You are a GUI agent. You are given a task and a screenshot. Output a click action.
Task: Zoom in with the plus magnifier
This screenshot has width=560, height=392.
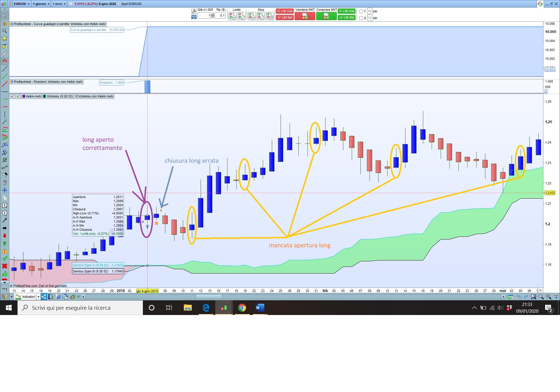pyautogui.click(x=549, y=297)
